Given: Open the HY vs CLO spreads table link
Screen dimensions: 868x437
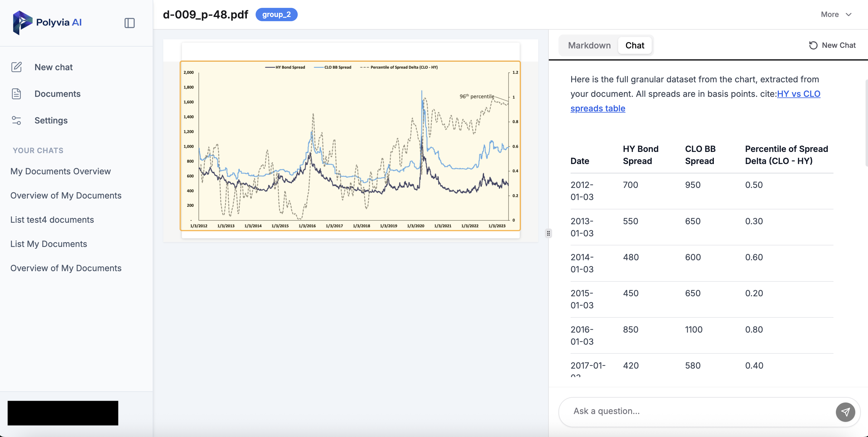Looking at the screenshot, I should (799, 94).
